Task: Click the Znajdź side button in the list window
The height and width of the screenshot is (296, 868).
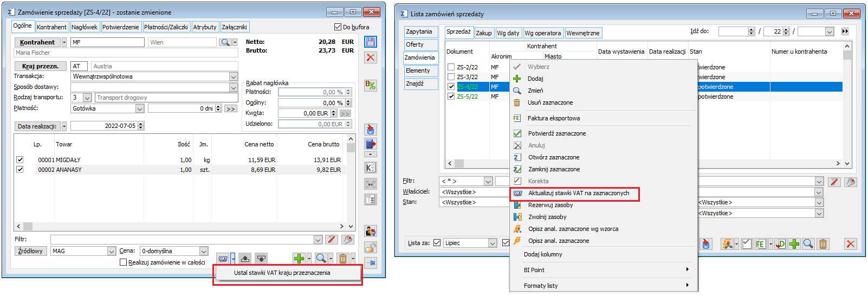Action: coord(421,83)
